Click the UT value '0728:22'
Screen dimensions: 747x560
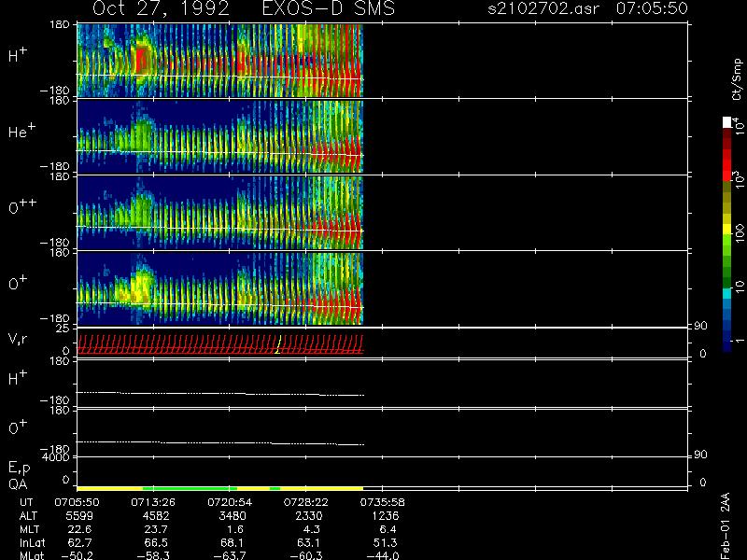pyautogui.click(x=306, y=502)
